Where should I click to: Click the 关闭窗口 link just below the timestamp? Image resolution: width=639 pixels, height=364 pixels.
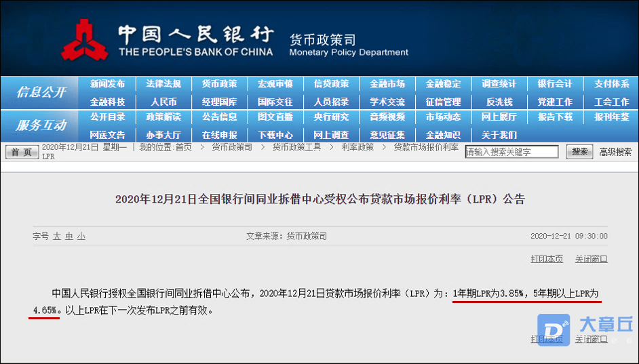click(x=592, y=259)
